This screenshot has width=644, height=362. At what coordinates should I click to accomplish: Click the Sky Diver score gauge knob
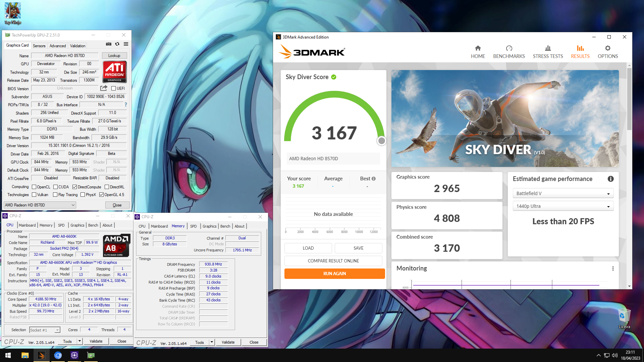click(x=381, y=141)
